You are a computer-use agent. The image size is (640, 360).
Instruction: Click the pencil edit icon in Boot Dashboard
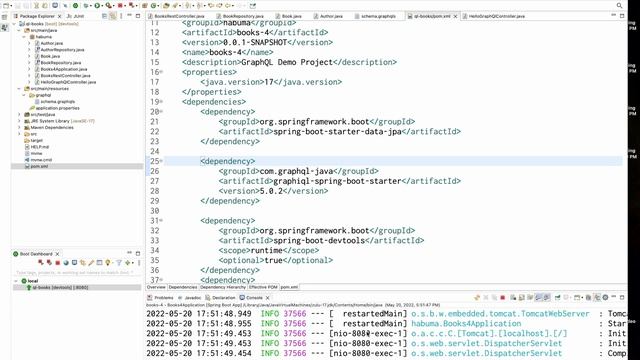coord(91,263)
